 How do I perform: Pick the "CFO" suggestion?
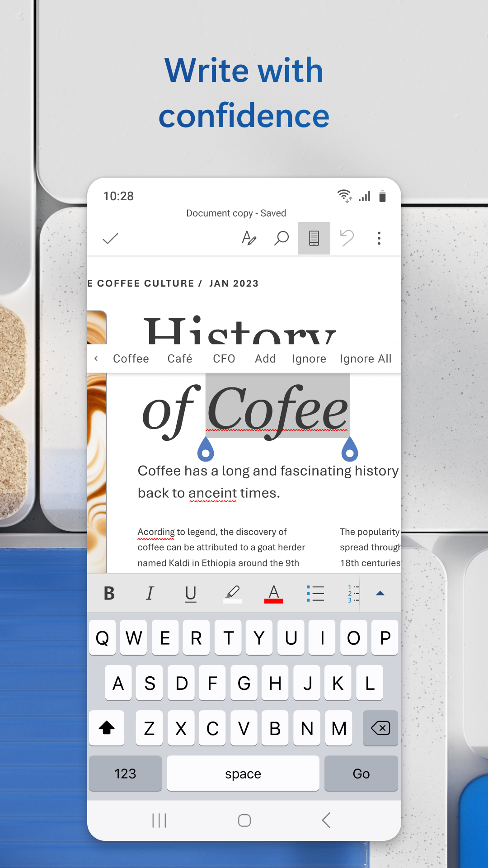point(224,359)
